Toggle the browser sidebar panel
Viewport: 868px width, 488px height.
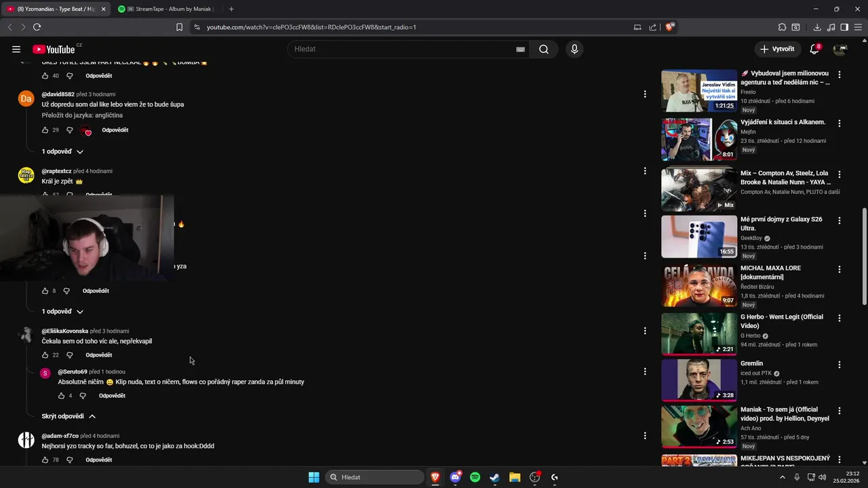point(844,27)
